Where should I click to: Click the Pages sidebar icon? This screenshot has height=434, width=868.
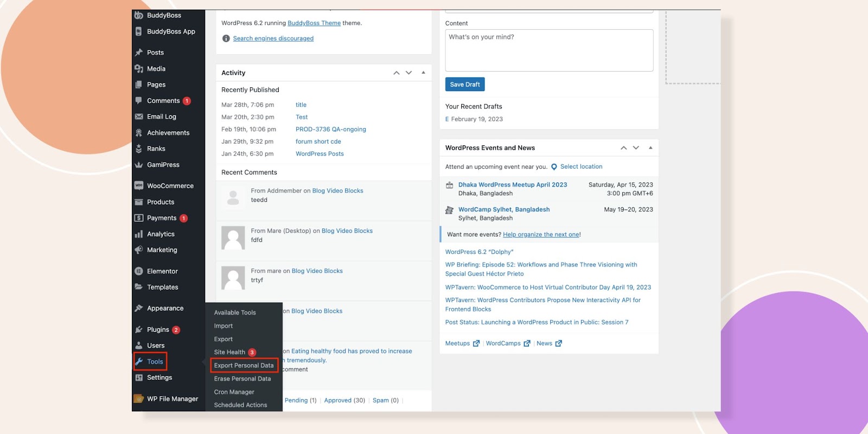tap(139, 85)
